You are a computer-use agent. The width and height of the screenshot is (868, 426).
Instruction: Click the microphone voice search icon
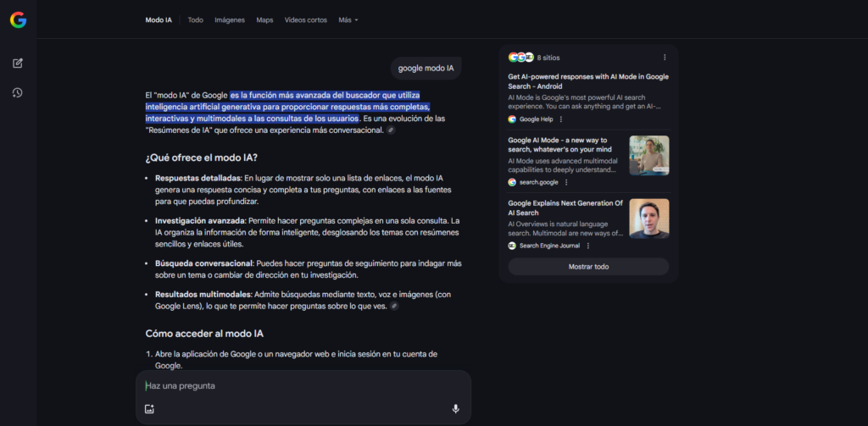(455, 409)
